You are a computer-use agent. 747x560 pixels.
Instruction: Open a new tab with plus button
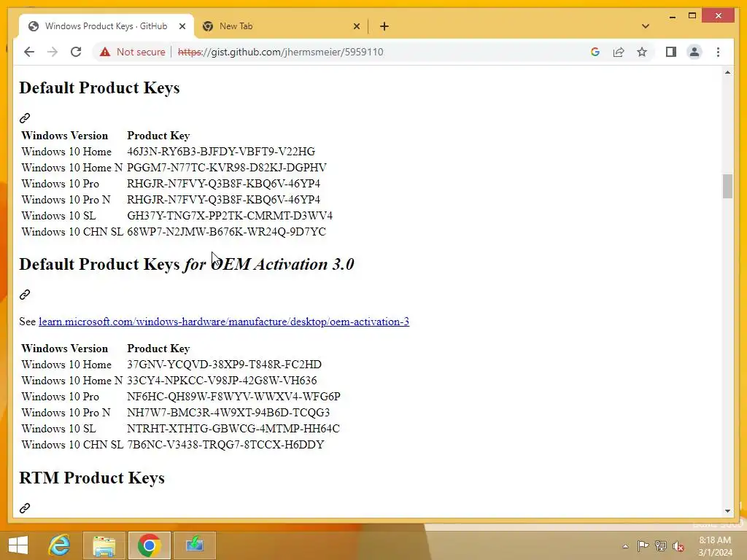coord(384,27)
